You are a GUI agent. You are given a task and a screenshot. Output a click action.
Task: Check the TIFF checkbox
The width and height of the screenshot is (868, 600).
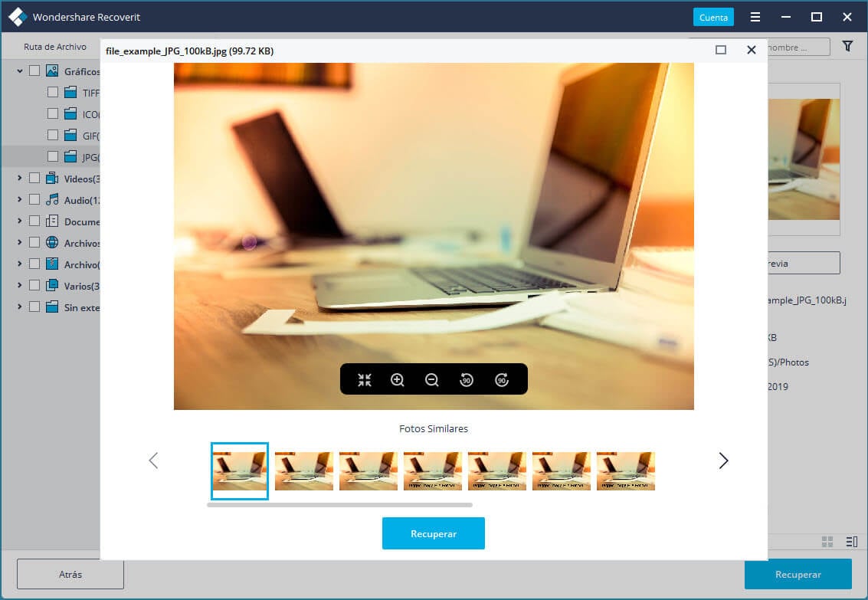[53, 93]
